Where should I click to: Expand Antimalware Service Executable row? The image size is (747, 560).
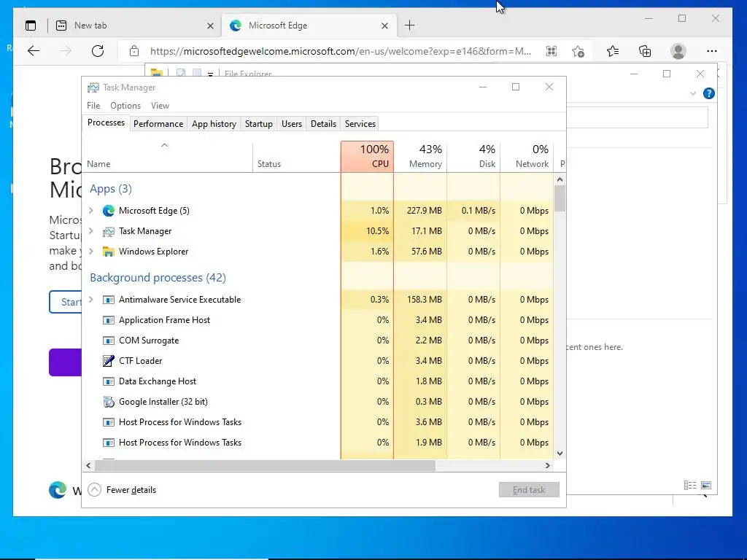[91, 299]
